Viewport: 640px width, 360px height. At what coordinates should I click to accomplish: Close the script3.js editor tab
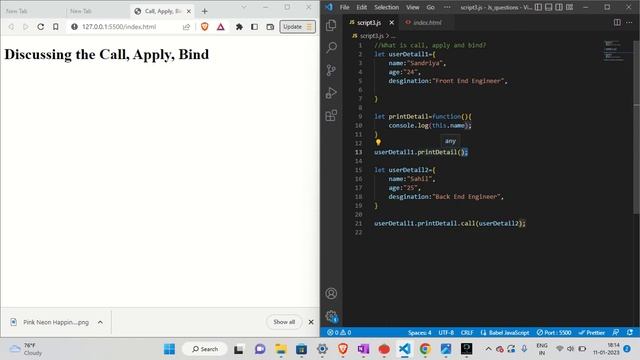point(392,22)
